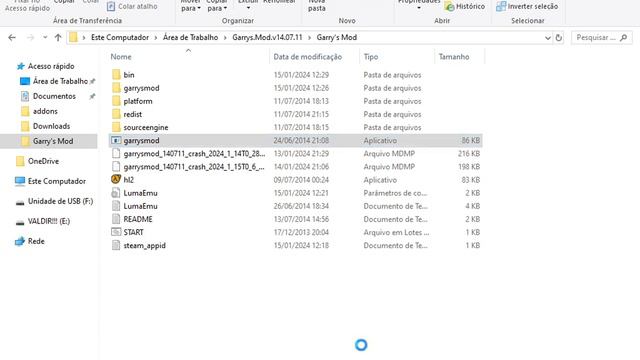Open Área de Trabalho in sidebar
This screenshot has height=360, width=640.
(60, 81)
